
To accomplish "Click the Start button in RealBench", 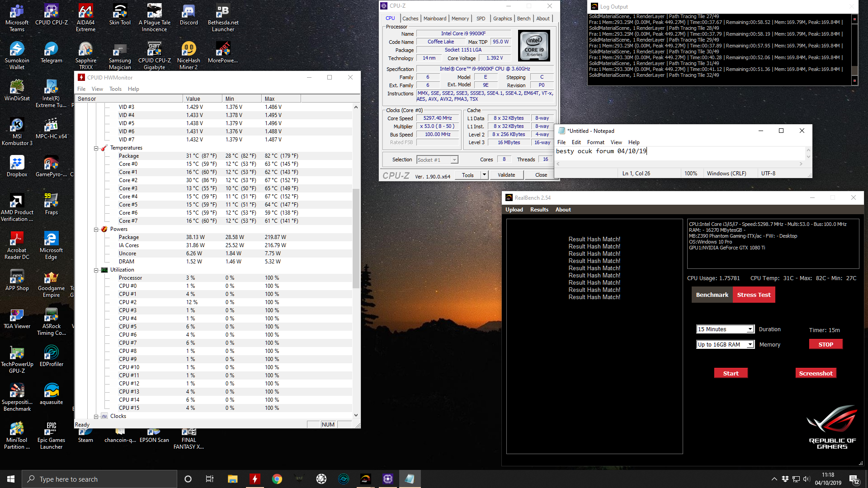I will click(x=731, y=373).
